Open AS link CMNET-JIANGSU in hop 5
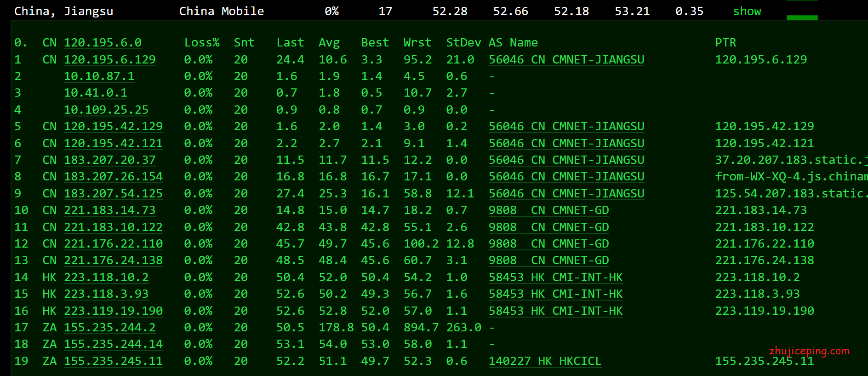The height and width of the screenshot is (376, 868). click(x=566, y=127)
